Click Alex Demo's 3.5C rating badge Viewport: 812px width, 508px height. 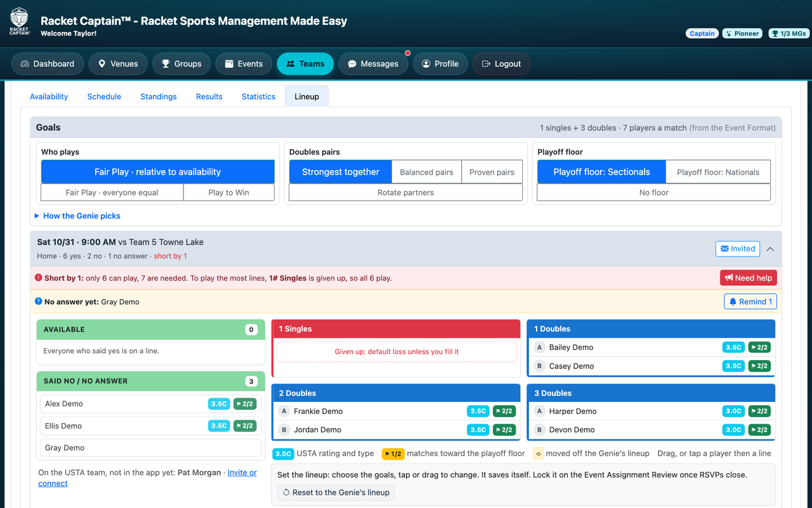coord(219,404)
